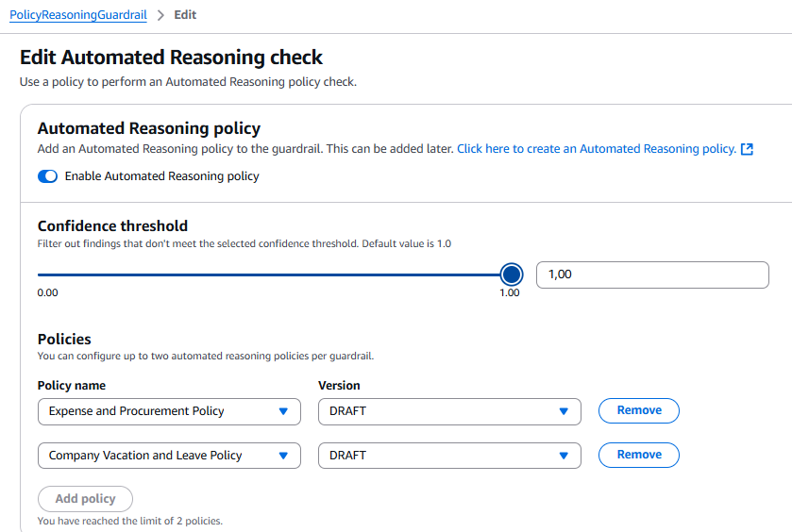This screenshot has width=792, height=532.
Task: Remove the Company Vacation and Leave Policy
Action: tap(639, 455)
